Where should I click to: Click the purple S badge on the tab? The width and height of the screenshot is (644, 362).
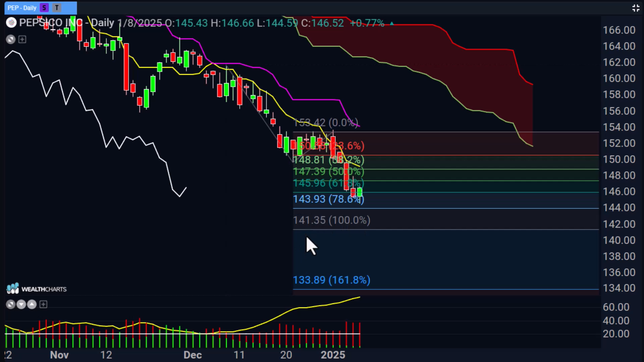click(x=44, y=8)
